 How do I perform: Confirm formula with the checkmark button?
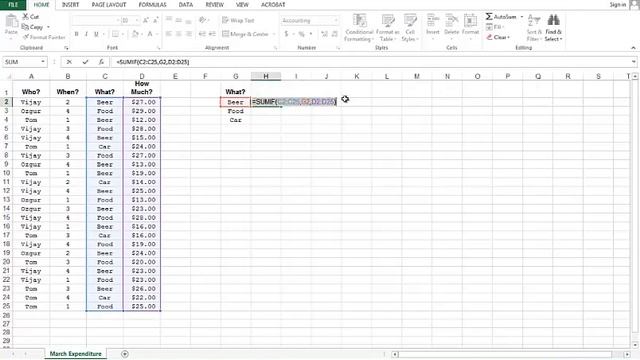(x=85, y=62)
